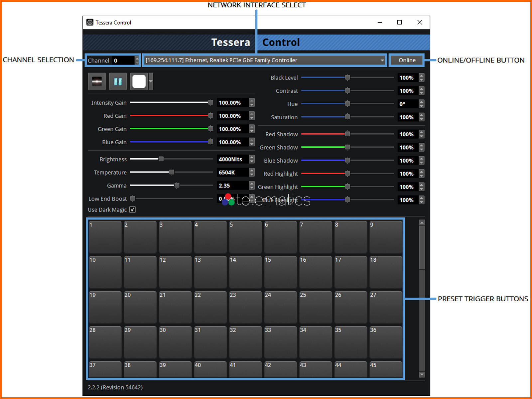Open the test pattern dropdown arrow

click(x=151, y=81)
